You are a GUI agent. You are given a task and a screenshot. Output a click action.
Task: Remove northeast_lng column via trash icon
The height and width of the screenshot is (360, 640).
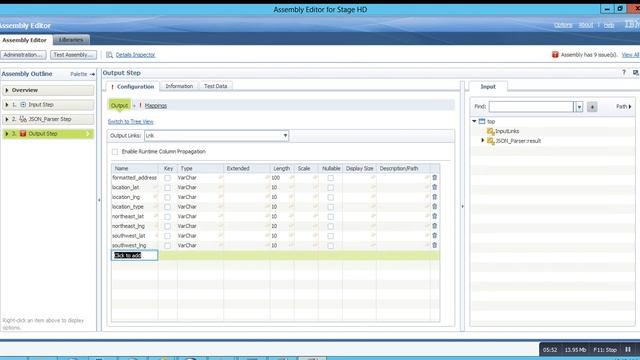pos(434,226)
